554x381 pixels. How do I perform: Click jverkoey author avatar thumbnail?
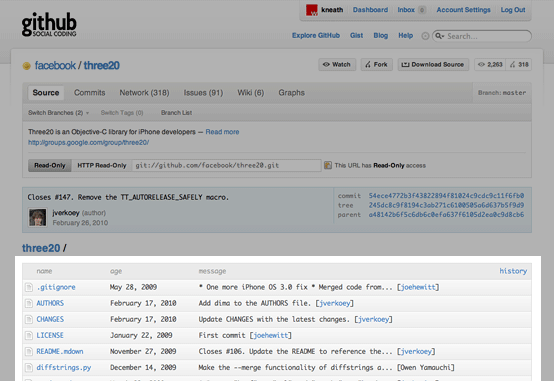[37, 217]
